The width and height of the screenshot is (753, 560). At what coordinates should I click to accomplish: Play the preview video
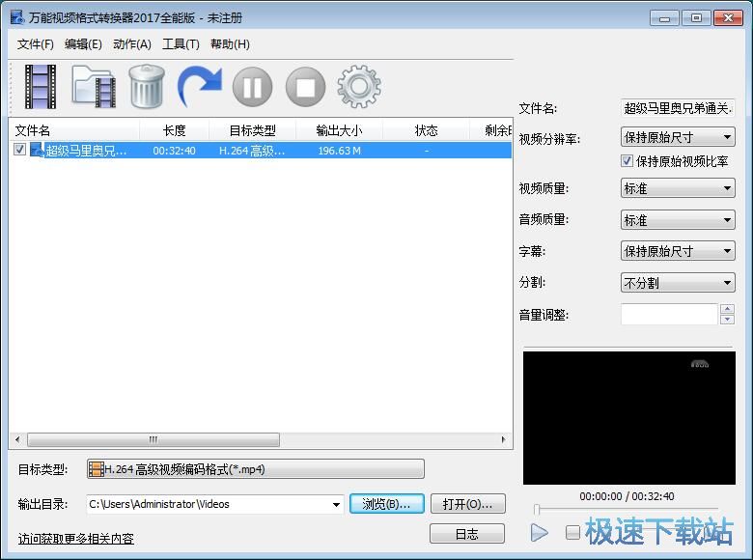coord(540,532)
